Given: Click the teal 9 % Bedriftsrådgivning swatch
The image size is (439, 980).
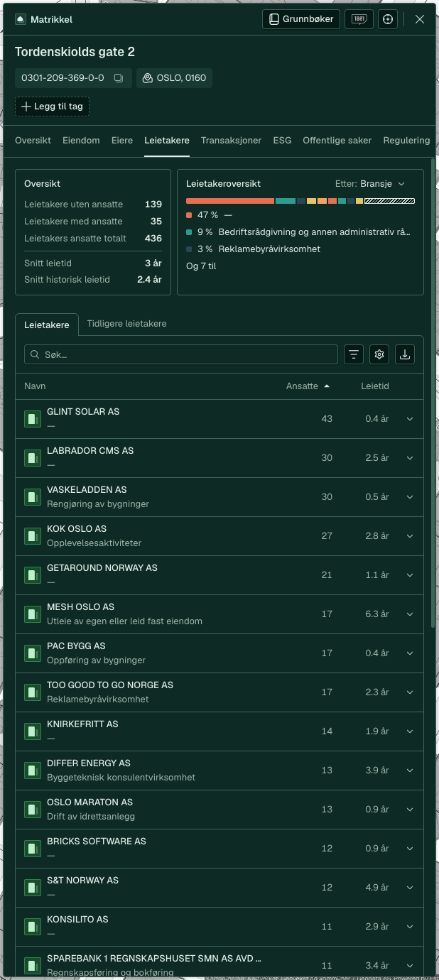Looking at the screenshot, I should pyautogui.click(x=189, y=232).
